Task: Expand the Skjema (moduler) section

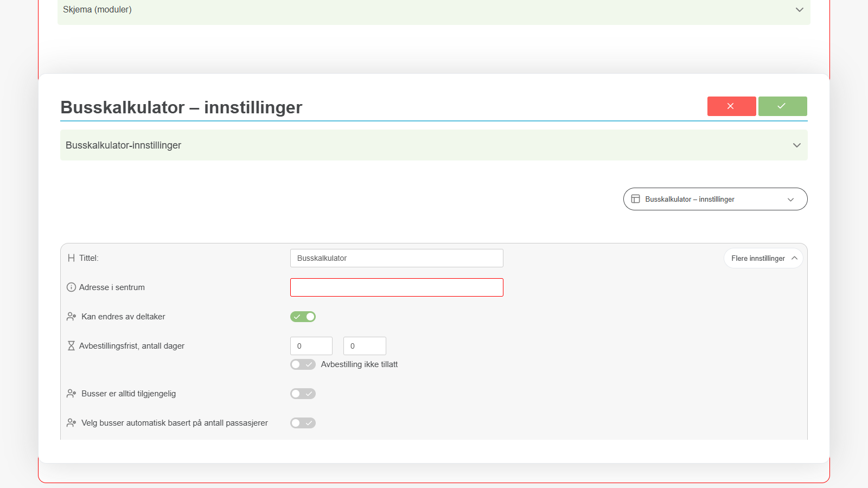Action: click(434, 10)
